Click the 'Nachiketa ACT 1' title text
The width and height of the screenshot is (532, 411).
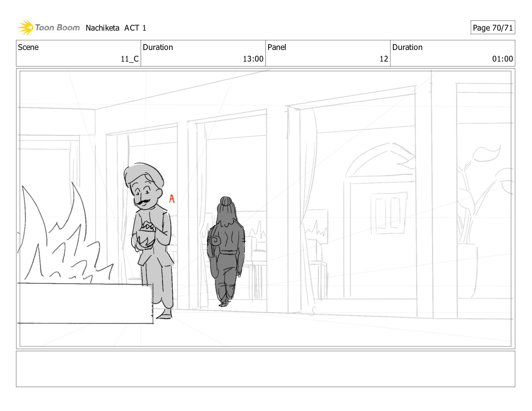[116, 28]
